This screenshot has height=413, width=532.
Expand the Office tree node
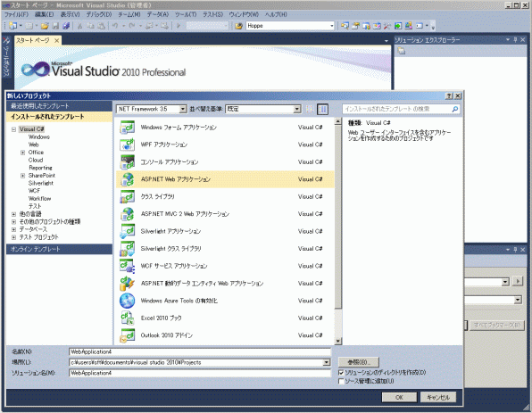[22, 153]
